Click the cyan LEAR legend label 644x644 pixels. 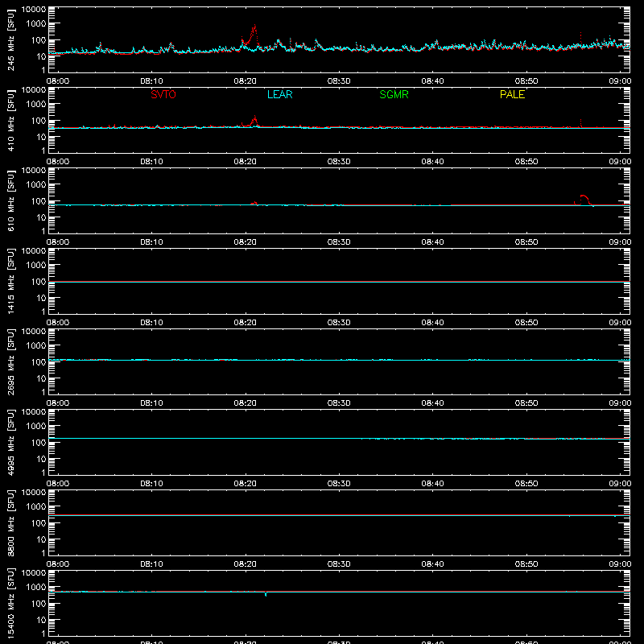pos(279,94)
